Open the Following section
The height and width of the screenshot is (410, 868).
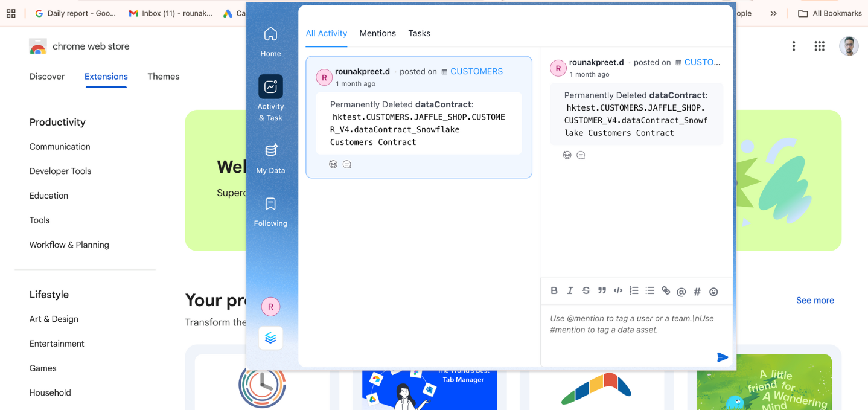point(270,210)
